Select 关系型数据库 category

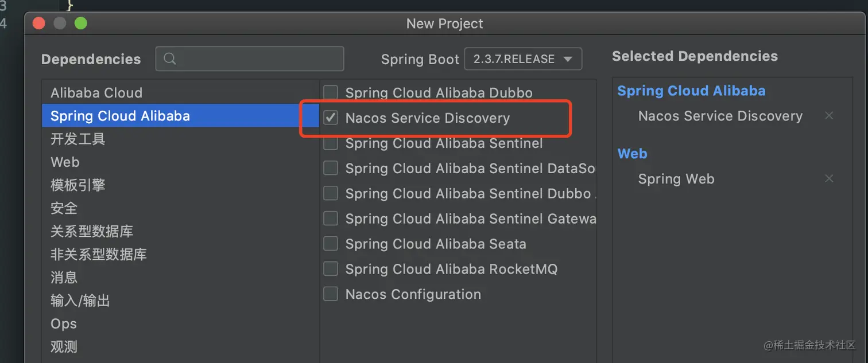tap(92, 231)
